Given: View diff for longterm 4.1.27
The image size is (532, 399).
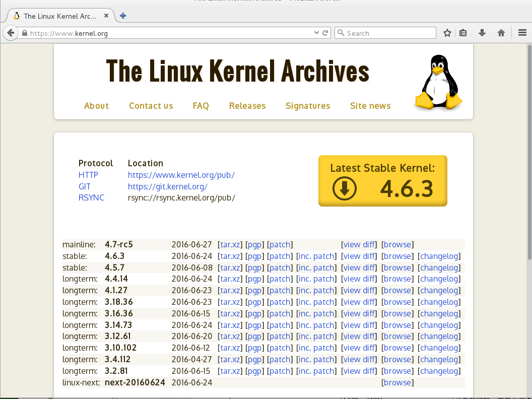Looking at the screenshot, I should [359, 290].
